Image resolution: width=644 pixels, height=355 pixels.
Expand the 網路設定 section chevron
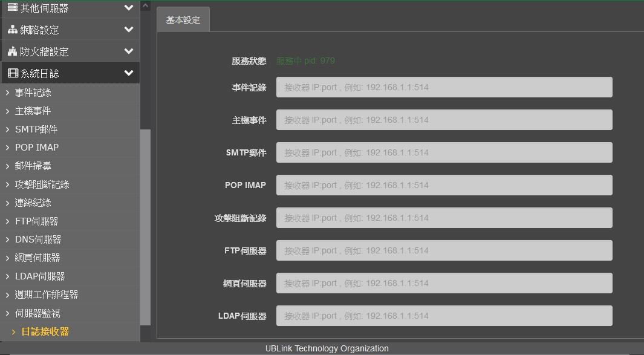click(x=128, y=30)
